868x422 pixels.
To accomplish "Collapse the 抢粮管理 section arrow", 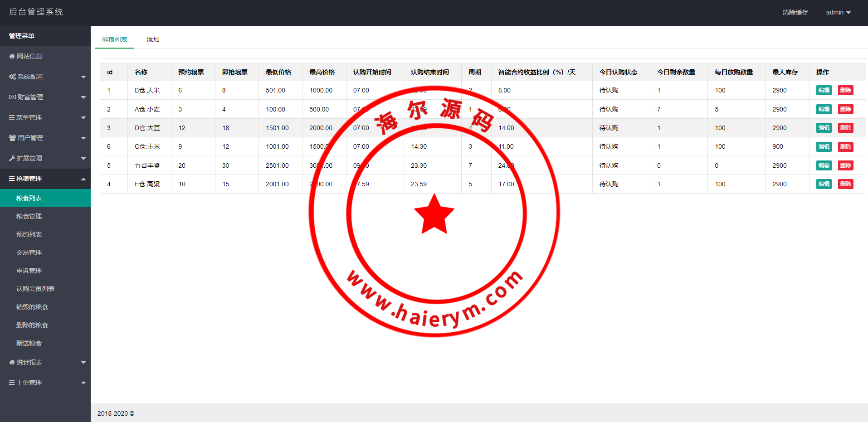I will point(83,179).
